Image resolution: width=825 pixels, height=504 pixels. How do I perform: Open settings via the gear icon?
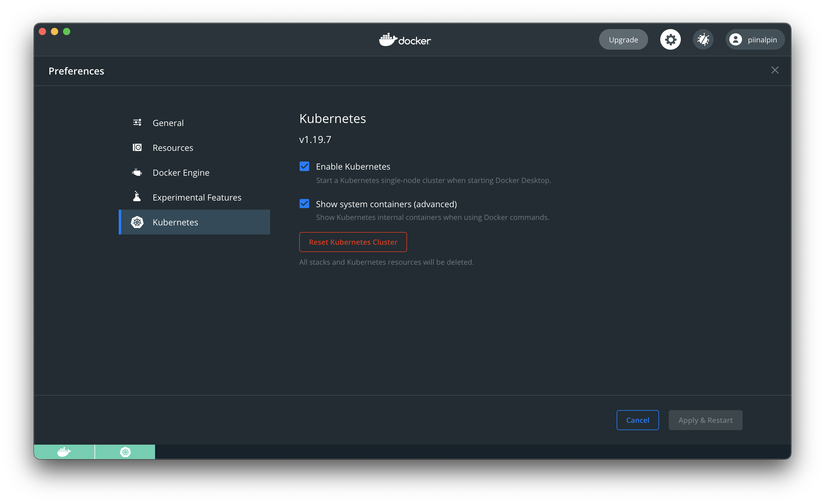pyautogui.click(x=670, y=39)
